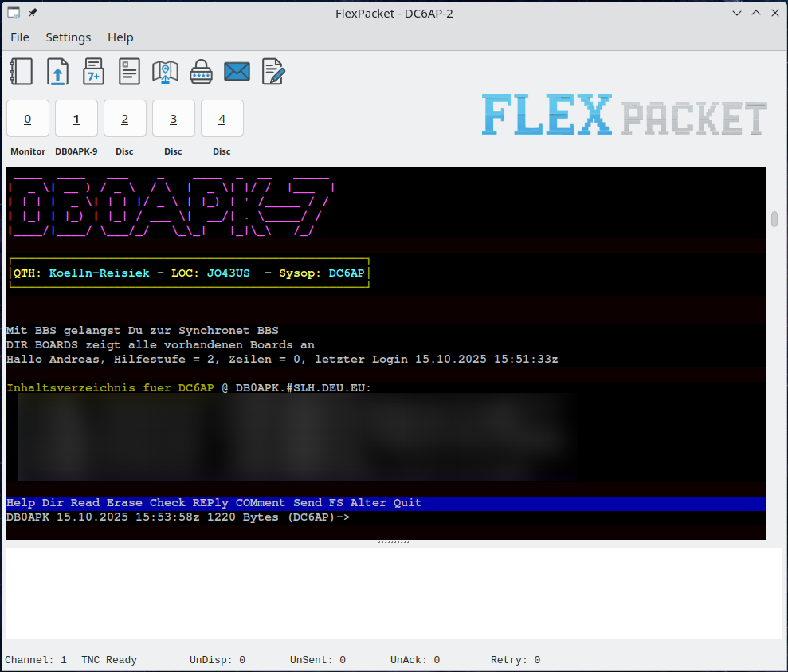Click 'TNC Ready' status text
Viewport: 788px width, 672px height.
click(109, 660)
